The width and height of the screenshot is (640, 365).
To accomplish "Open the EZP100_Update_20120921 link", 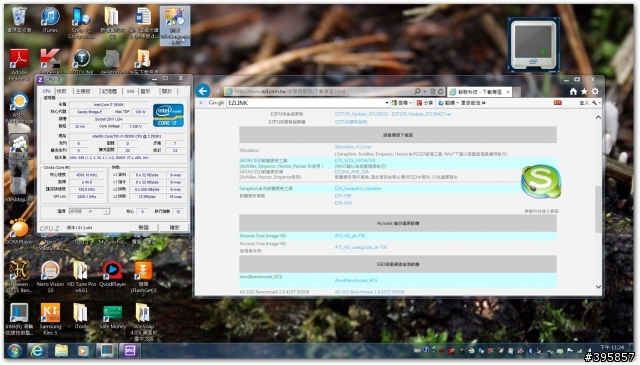I will point(361,114).
